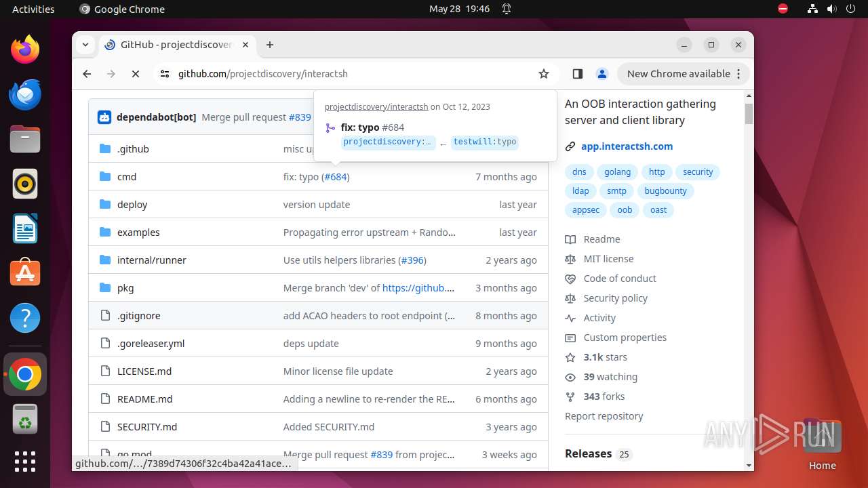Click the Google Chrome app menu

pyautogui.click(x=122, y=9)
